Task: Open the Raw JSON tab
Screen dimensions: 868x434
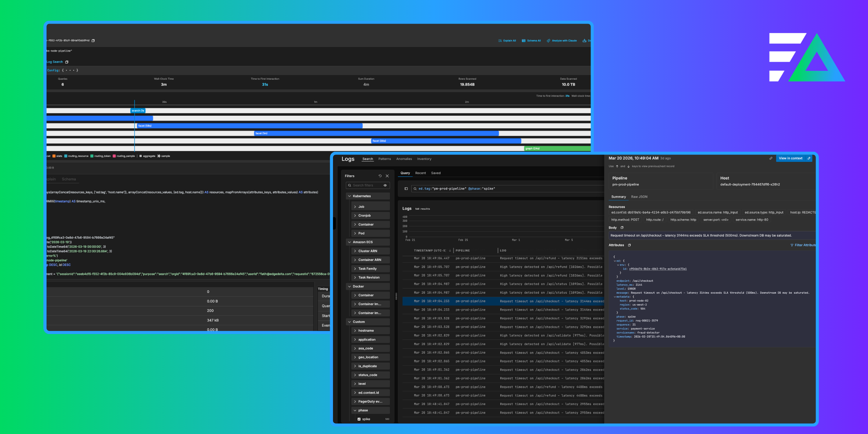Action: point(639,197)
